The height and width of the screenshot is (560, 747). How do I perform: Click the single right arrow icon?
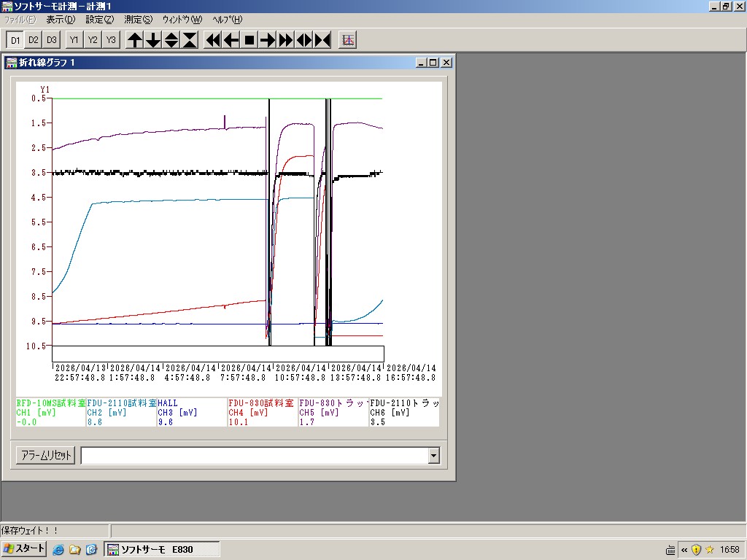[x=268, y=40]
